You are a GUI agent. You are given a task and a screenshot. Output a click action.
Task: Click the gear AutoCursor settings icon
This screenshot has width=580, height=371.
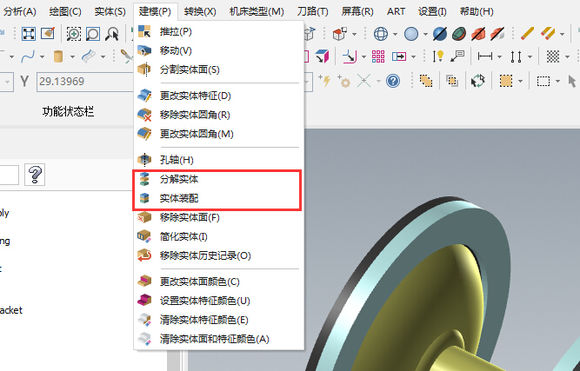344,81
